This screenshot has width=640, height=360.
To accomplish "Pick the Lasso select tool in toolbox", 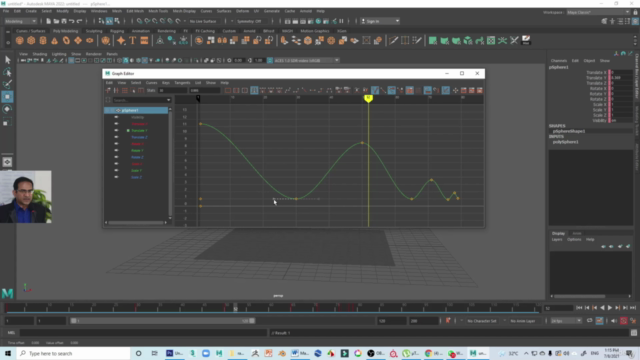I will coord(7,72).
